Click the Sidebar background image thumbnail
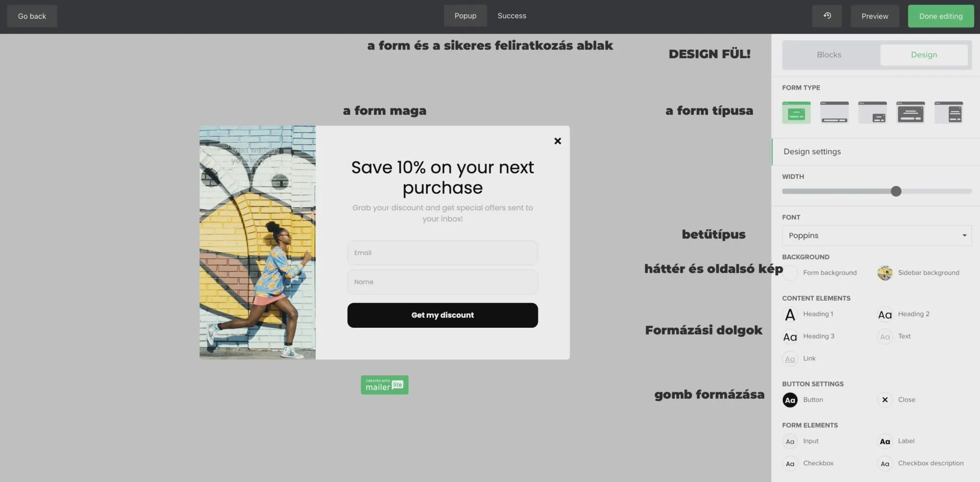The width and height of the screenshot is (980, 482). coord(885,273)
